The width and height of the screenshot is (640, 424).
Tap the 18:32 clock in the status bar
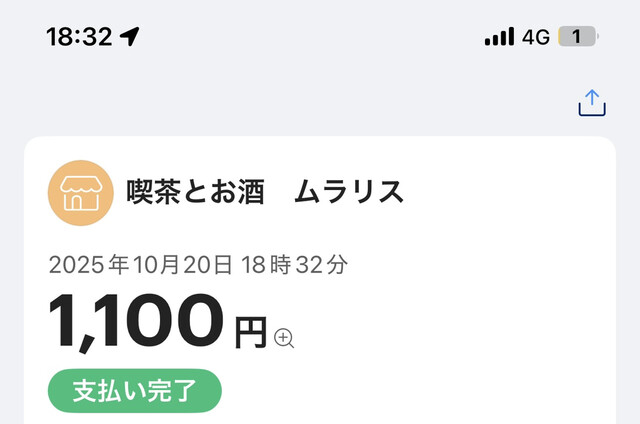click(79, 37)
